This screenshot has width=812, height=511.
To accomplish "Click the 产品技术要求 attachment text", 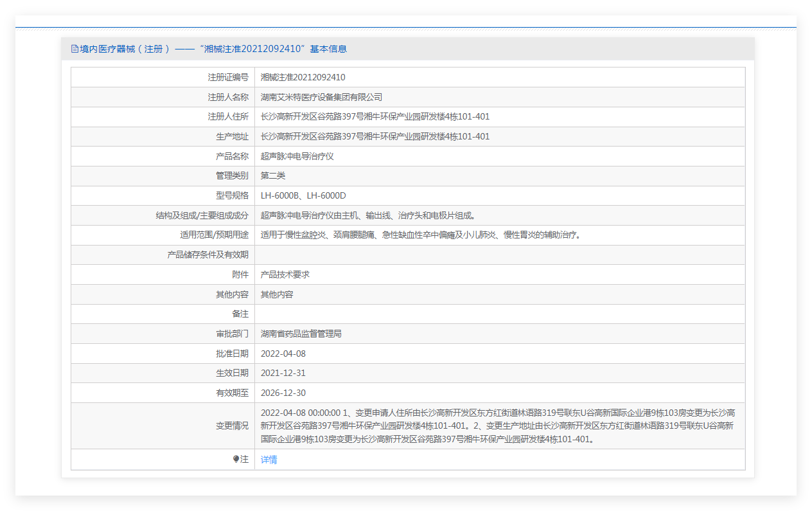I will click(285, 274).
